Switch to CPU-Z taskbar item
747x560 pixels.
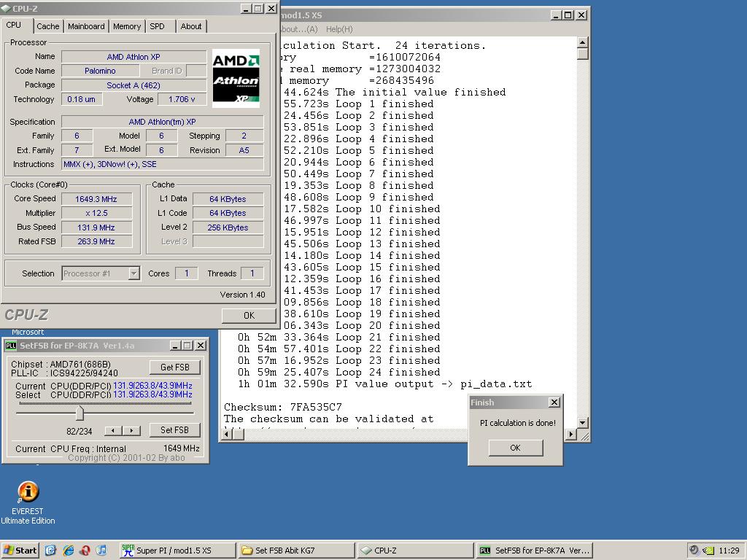coord(415,551)
